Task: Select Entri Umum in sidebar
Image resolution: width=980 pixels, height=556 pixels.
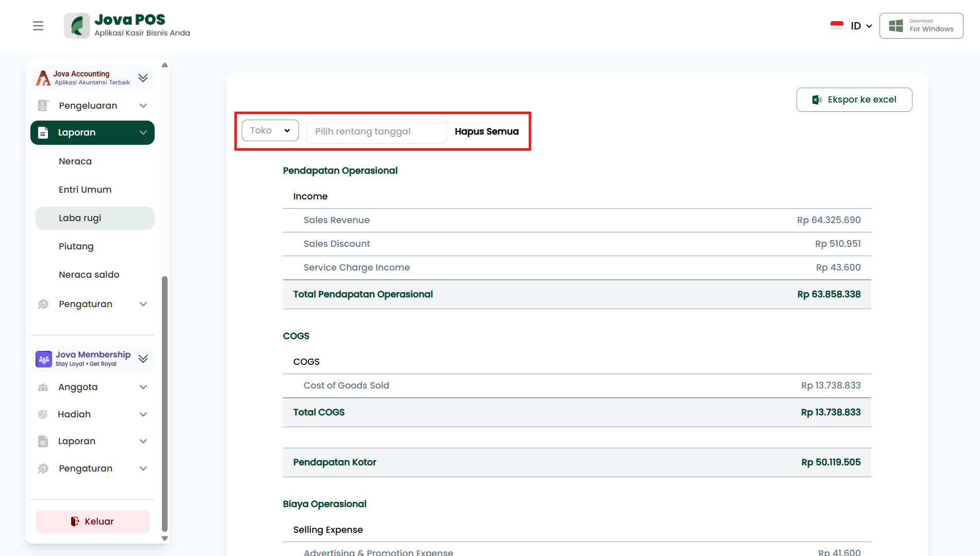Action: 85,190
